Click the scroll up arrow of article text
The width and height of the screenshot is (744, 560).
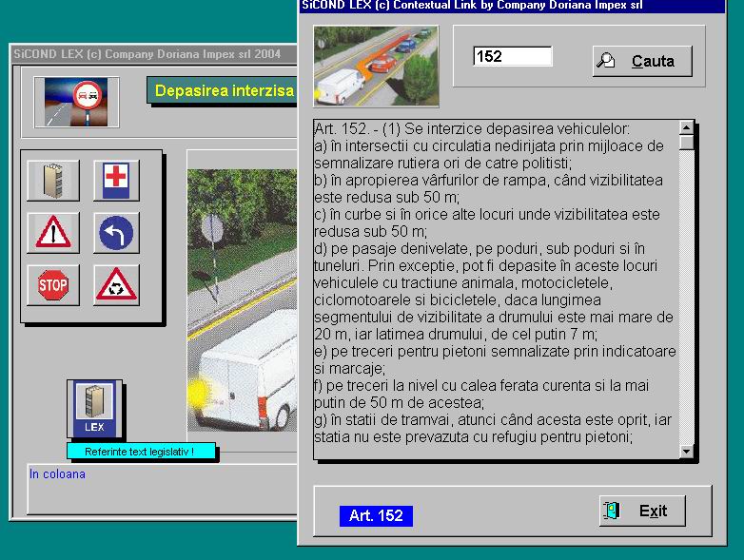coord(686,127)
